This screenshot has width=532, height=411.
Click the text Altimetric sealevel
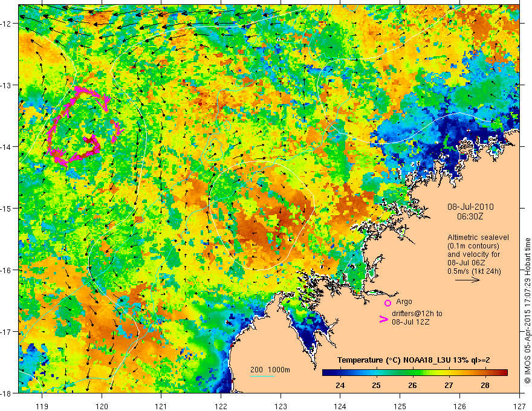click(x=478, y=238)
